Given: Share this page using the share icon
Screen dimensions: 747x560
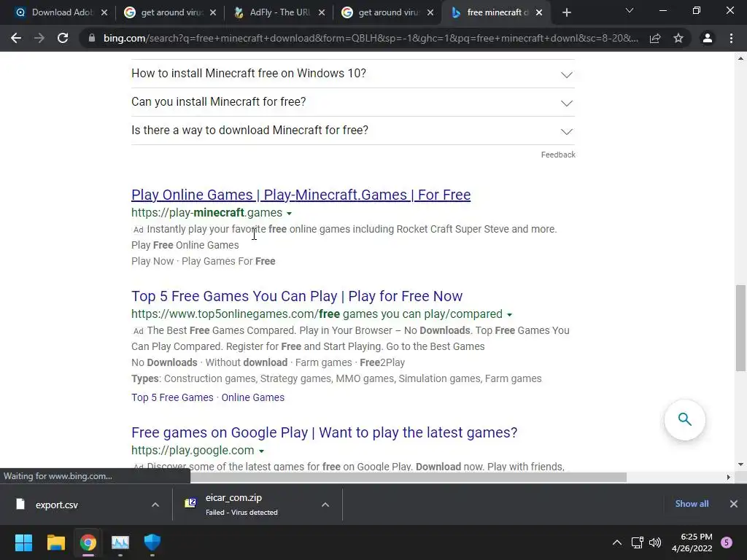Looking at the screenshot, I should (655, 38).
